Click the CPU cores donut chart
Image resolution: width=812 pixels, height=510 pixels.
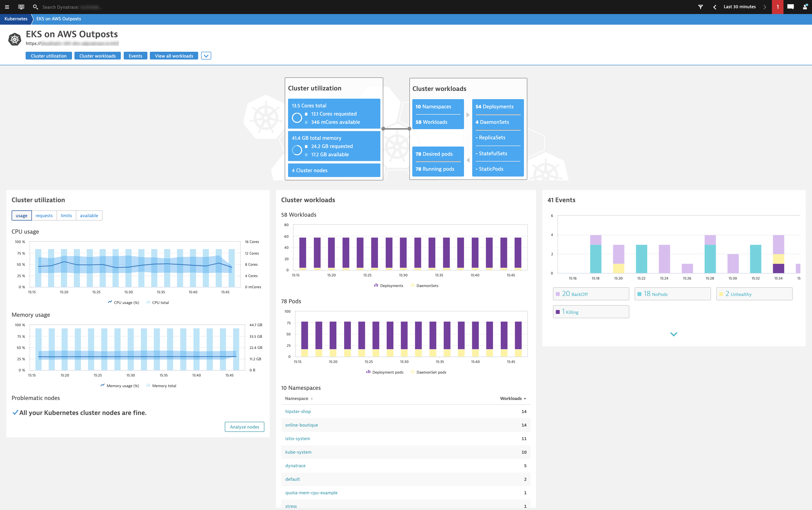tap(297, 118)
